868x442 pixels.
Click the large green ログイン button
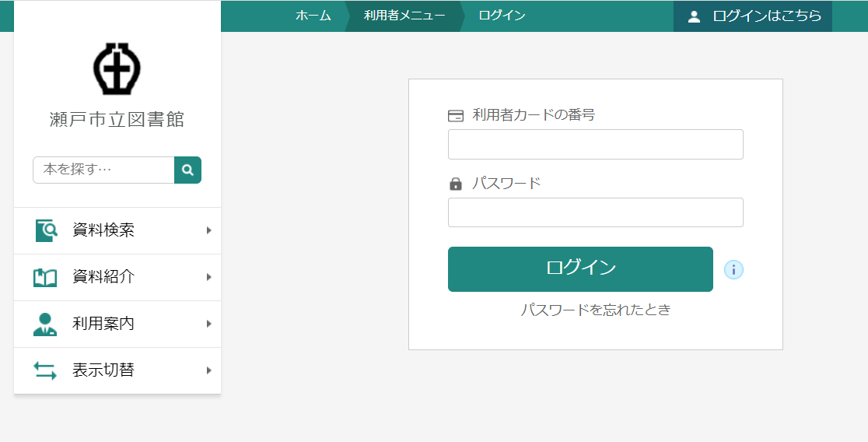coord(580,269)
